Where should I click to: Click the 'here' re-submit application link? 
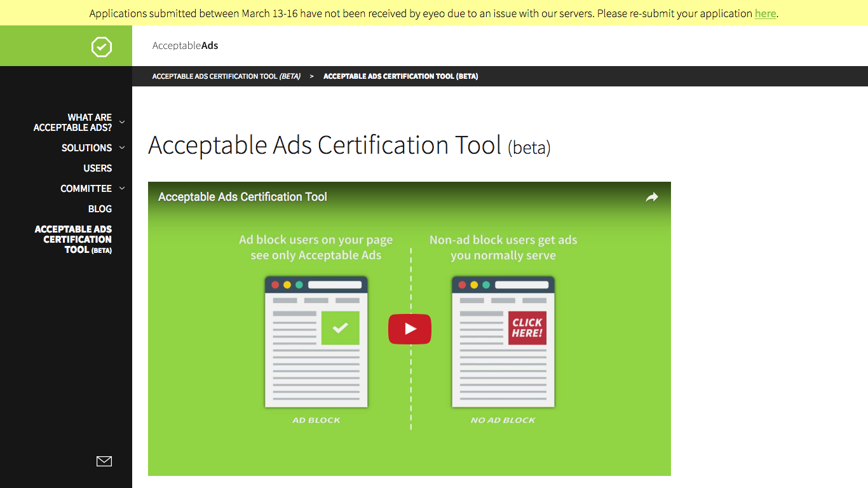[765, 13]
